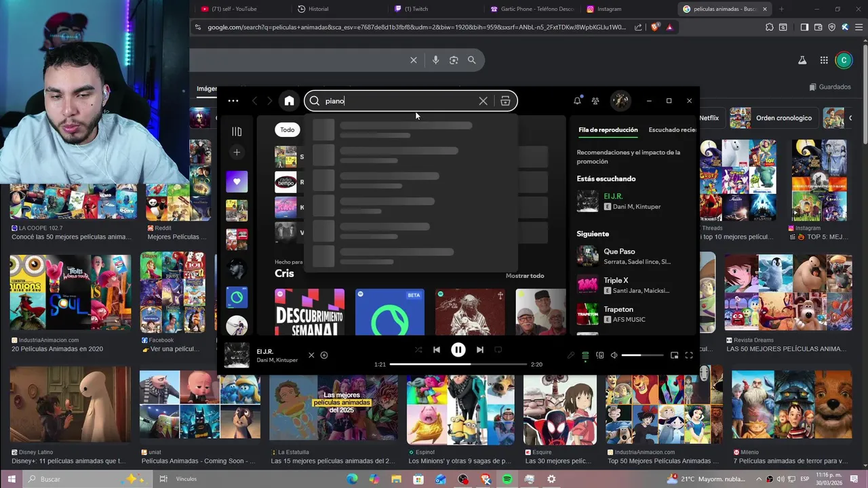Open Google apps grid
Viewport: 868px width, 488px height.
(824, 60)
